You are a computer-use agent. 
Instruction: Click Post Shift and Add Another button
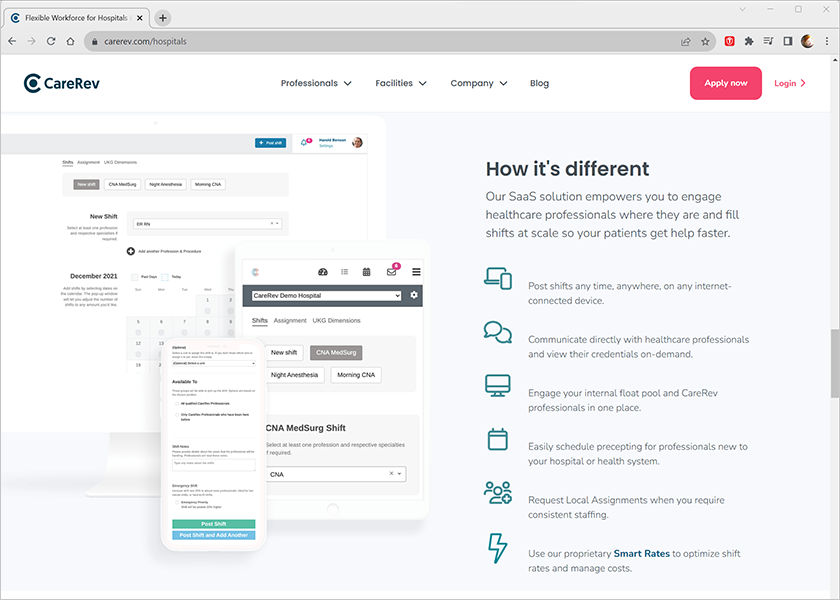[214, 535]
